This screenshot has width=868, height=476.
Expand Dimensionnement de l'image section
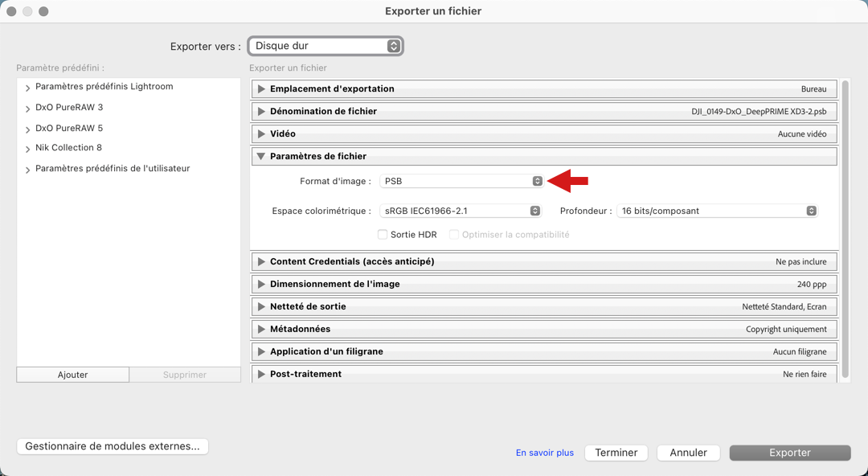[x=261, y=285]
